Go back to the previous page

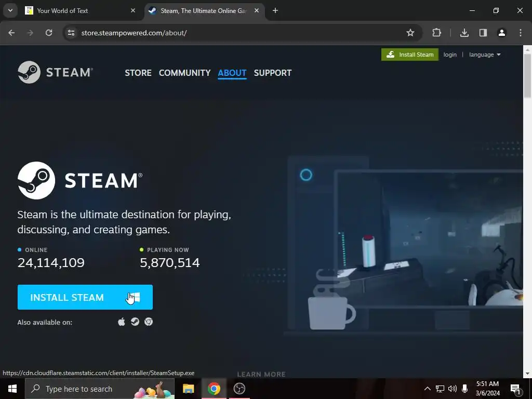(11, 33)
